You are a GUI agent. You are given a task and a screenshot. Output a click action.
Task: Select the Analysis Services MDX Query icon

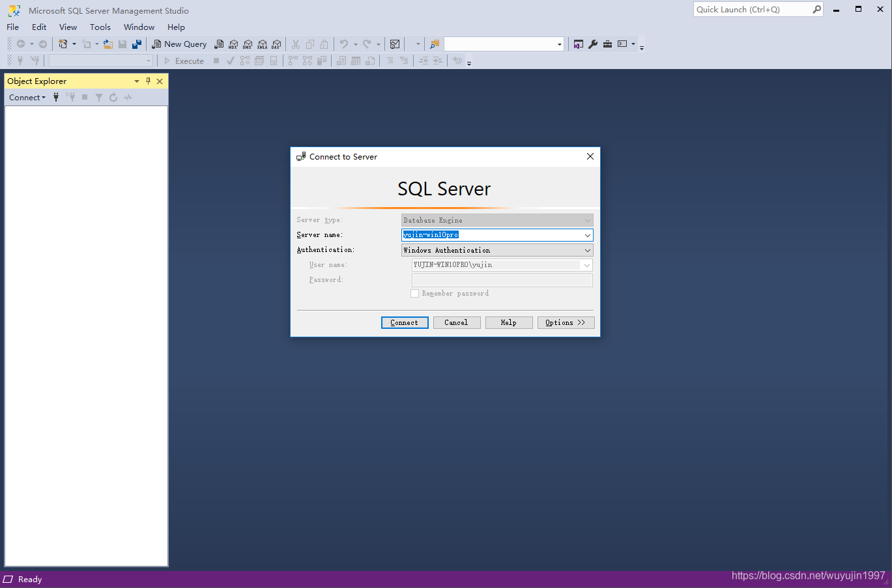(233, 44)
